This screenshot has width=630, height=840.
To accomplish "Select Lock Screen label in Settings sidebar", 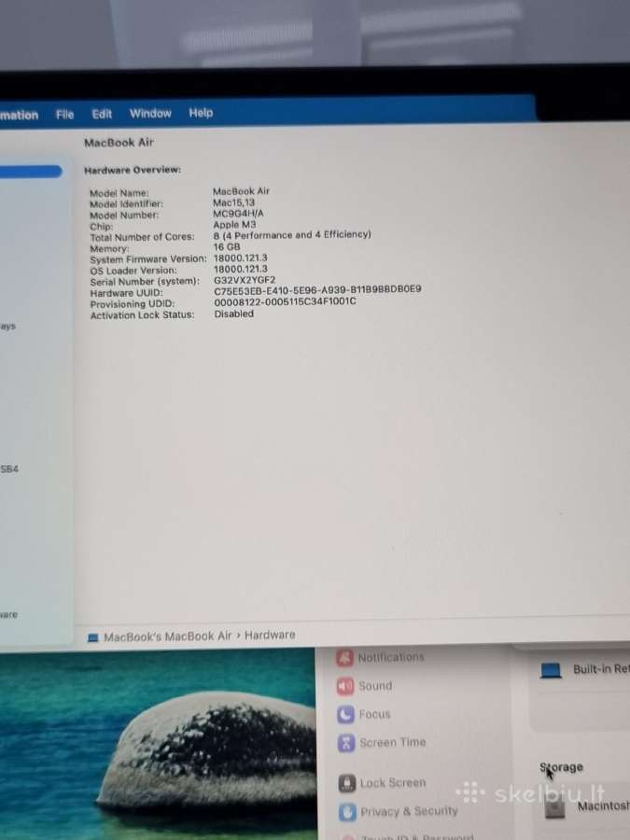I will click(x=393, y=783).
